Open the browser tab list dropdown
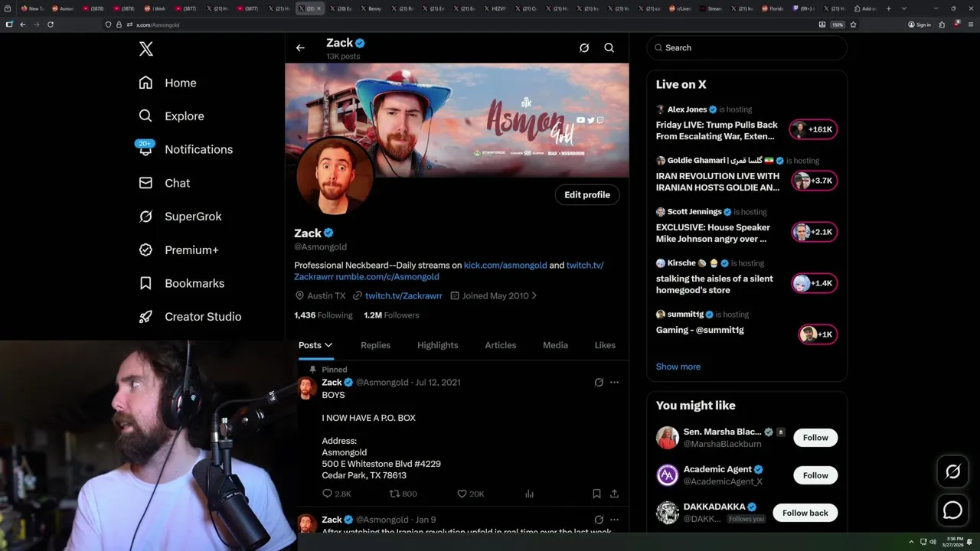This screenshot has width=980, height=551. point(904,8)
